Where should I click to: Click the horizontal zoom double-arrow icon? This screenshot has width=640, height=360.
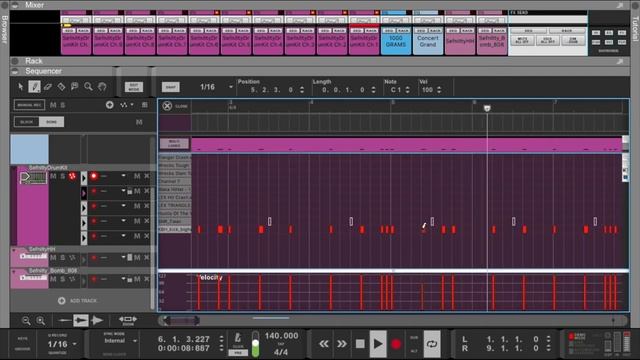(128, 320)
